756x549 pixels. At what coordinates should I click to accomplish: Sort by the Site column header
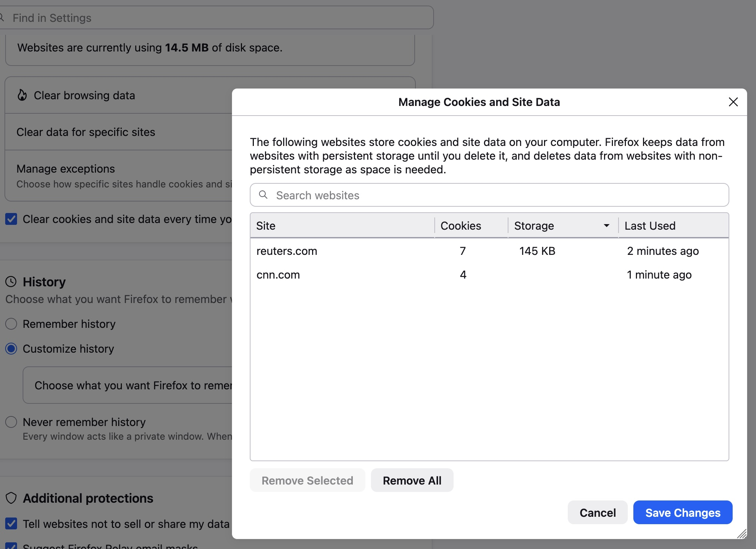342,226
